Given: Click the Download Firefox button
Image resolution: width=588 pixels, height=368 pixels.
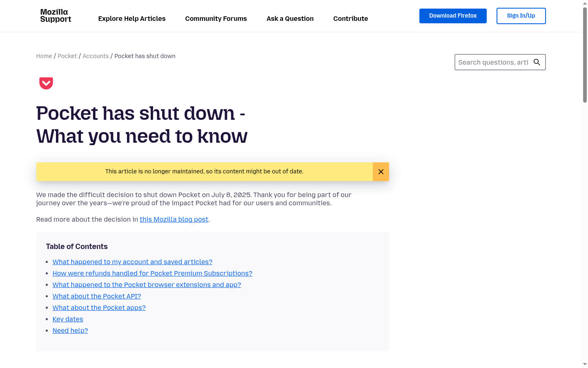Looking at the screenshot, I should (453, 16).
